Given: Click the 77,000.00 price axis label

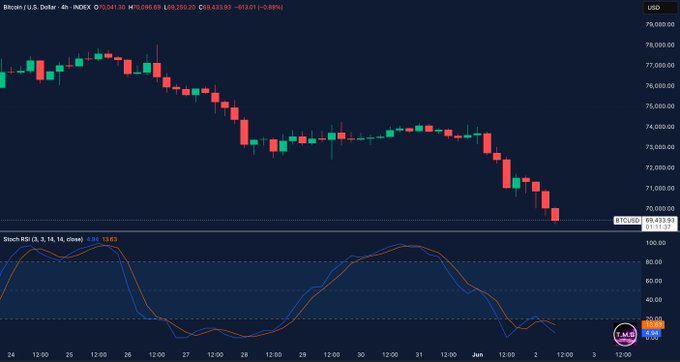Looking at the screenshot, I should [x=660, y=65].
